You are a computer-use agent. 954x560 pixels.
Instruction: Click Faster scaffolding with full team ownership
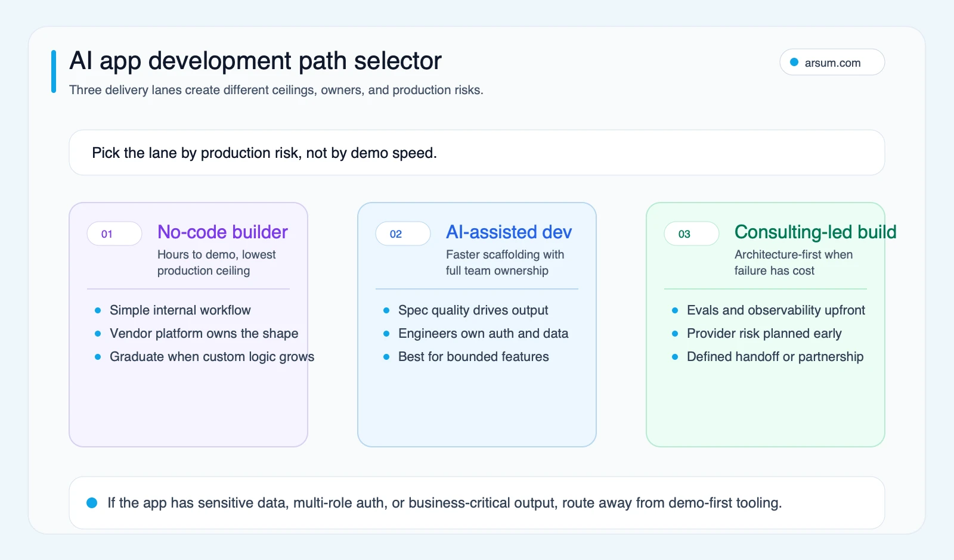click(505, 262)
